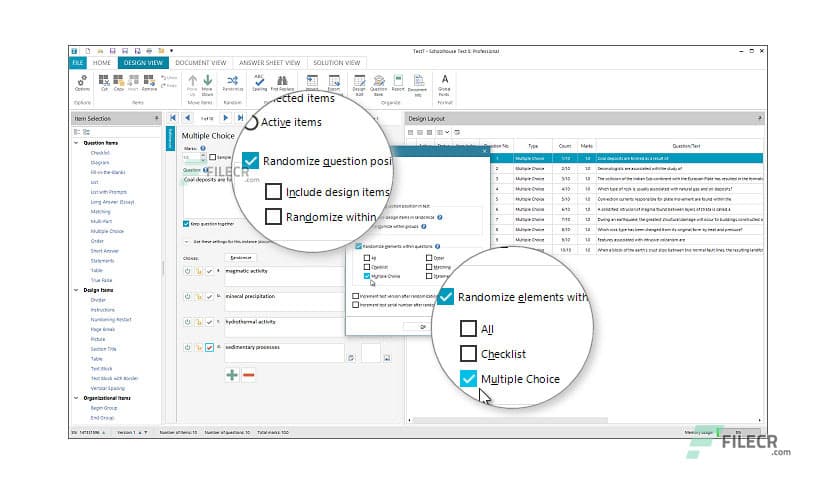Click the Memory usage bar in status bar
The image size is (836, 484).
(738, 432)
